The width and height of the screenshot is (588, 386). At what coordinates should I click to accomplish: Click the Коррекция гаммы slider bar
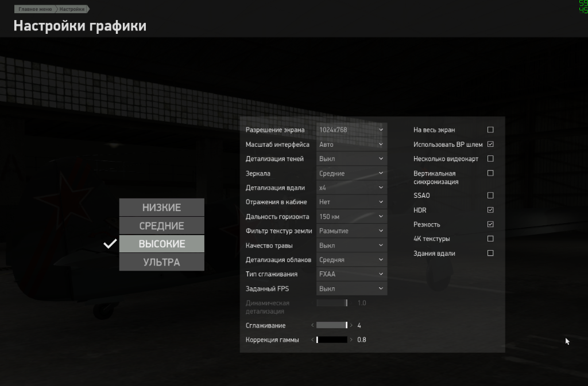pos(332,340)
